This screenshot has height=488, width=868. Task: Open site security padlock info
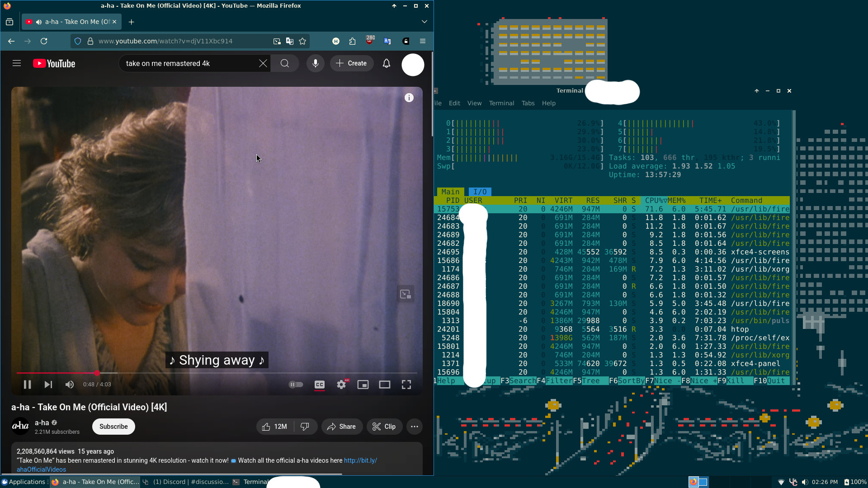90,41
